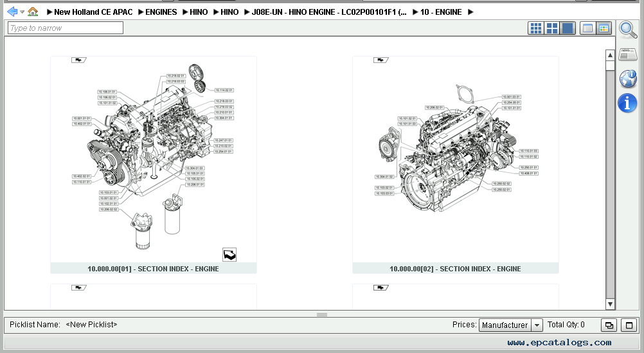Expand arrow after 10 - ENGINE breadcrumb
Image resolution: width=644 pixels, height=353 pixels.
coord(470,12)
